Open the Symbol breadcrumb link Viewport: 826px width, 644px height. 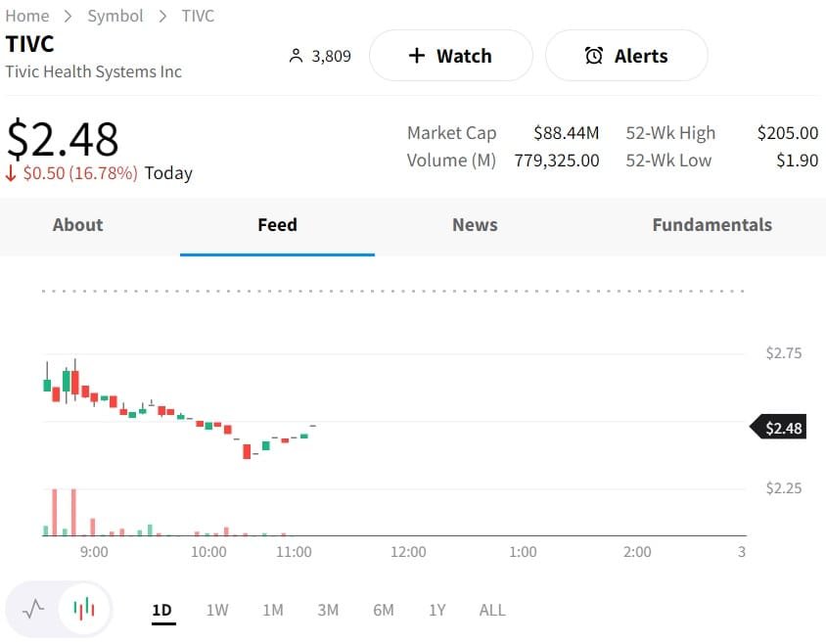(x=115, y=16)
